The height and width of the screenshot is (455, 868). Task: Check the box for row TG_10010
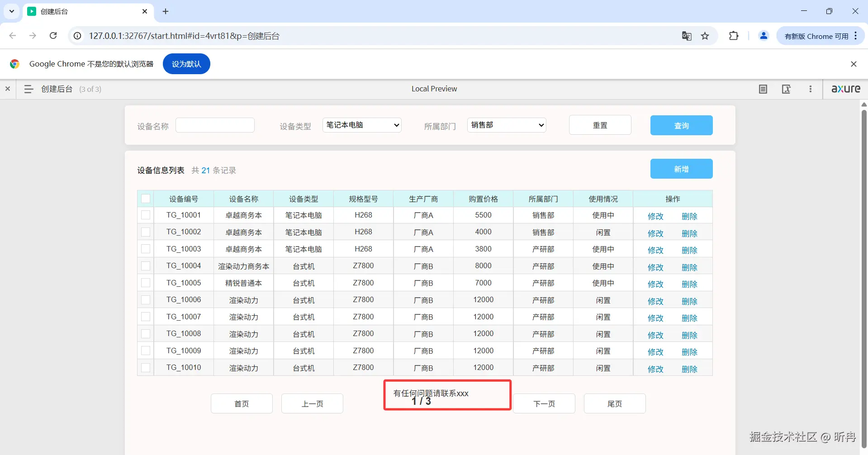(146, 368)
